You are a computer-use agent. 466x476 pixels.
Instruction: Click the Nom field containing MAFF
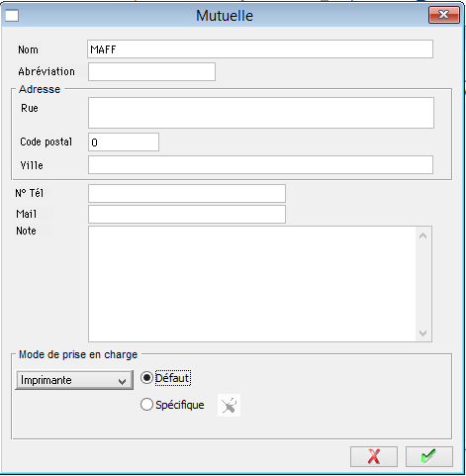pos(260,49)
